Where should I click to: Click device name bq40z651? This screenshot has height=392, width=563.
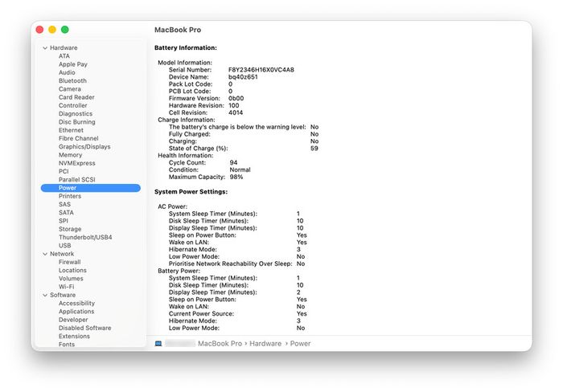(243, 77)
